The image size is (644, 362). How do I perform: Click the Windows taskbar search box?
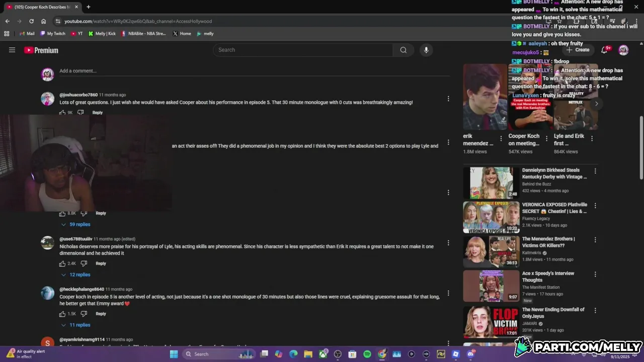[219, 354]
